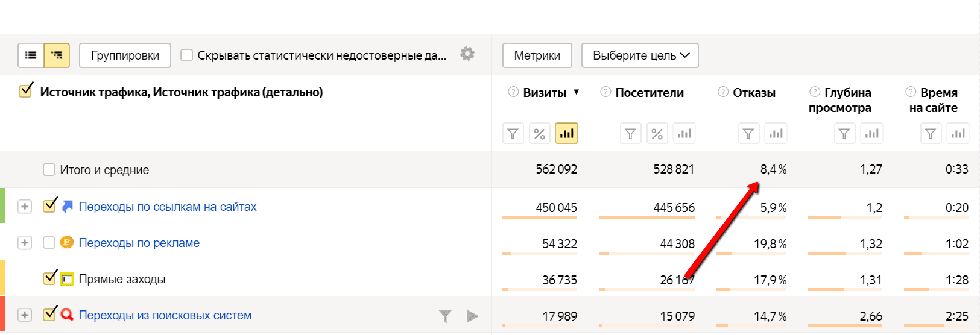Open the settings gear icon
The height and width of the screenshot is (335, 980).
tap(467, 54)
